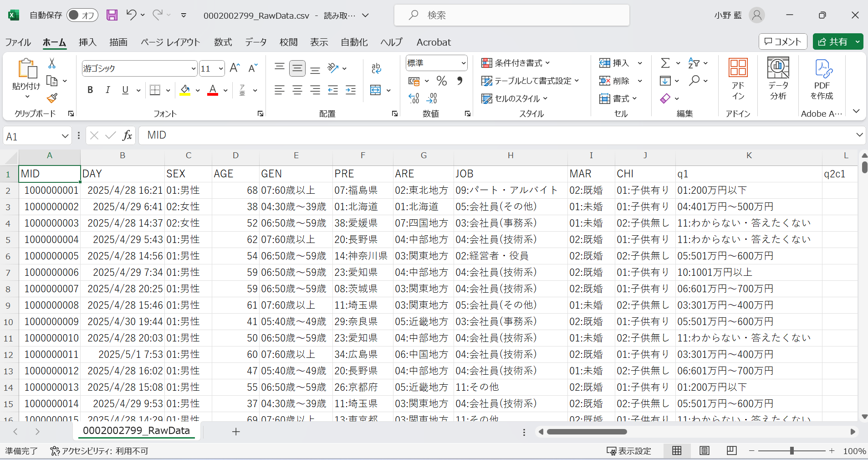Viewport: 868px width, 460px height.
Task: Switch to Page Layout view
Action: (704, 450)
